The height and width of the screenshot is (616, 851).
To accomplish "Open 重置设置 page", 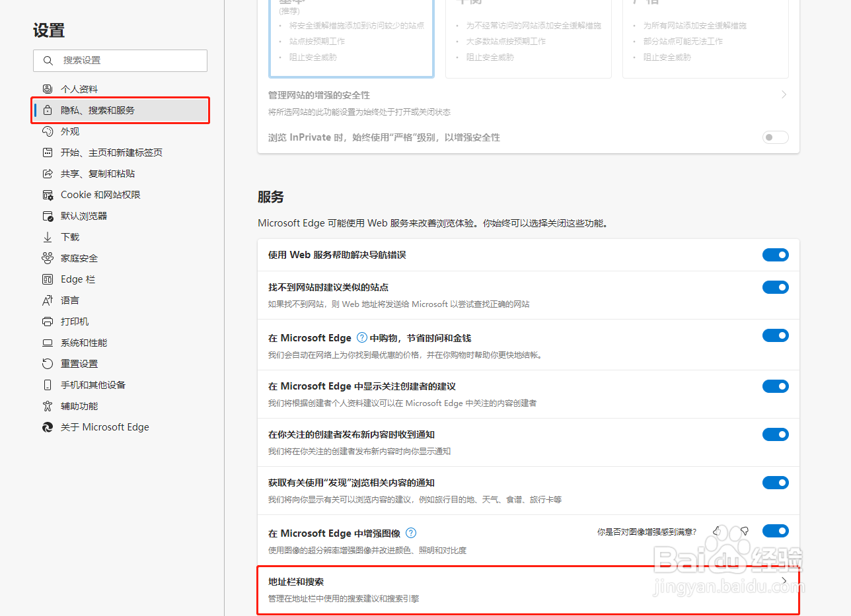I will tap(120, 364).
